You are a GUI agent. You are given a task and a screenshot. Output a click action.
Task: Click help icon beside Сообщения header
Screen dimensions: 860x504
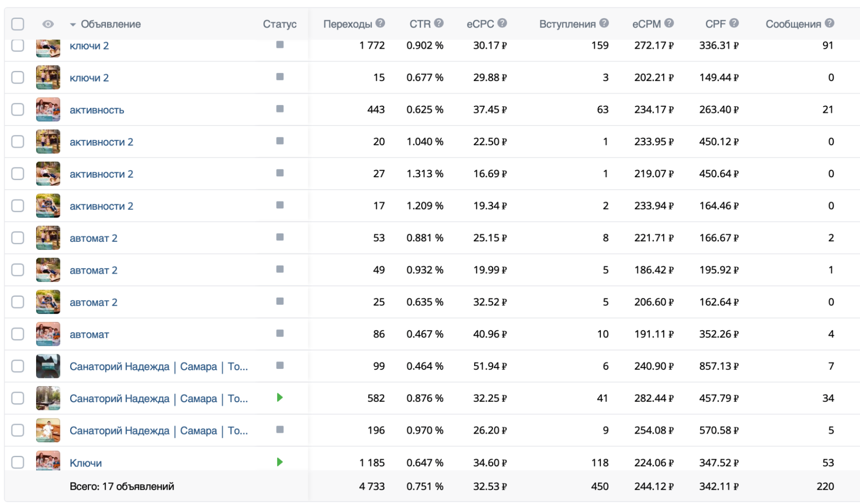(x=829, y=23)
